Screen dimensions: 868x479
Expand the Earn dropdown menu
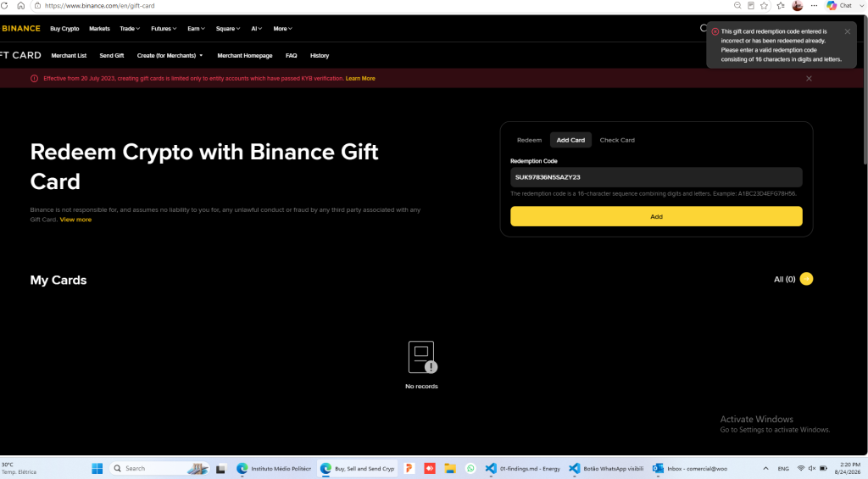(196, 28)
